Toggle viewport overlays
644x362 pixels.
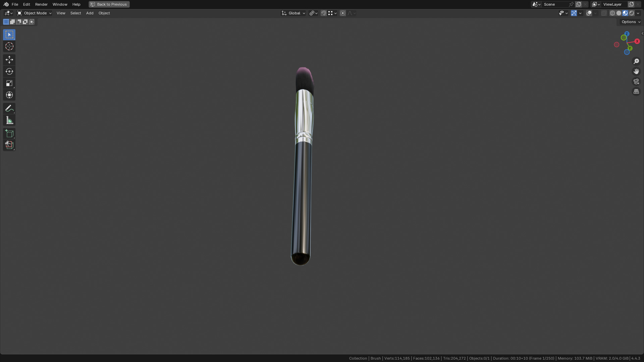(x=589, y=13)
